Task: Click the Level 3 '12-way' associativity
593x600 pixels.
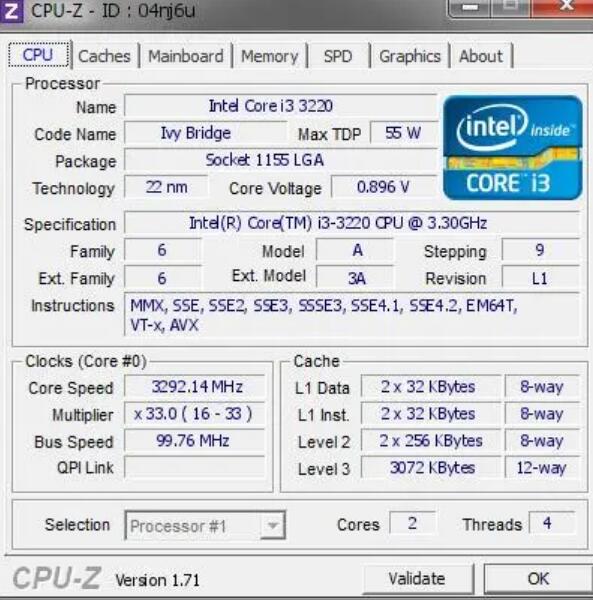Action: pyautogui.click(x=542, y=467)
